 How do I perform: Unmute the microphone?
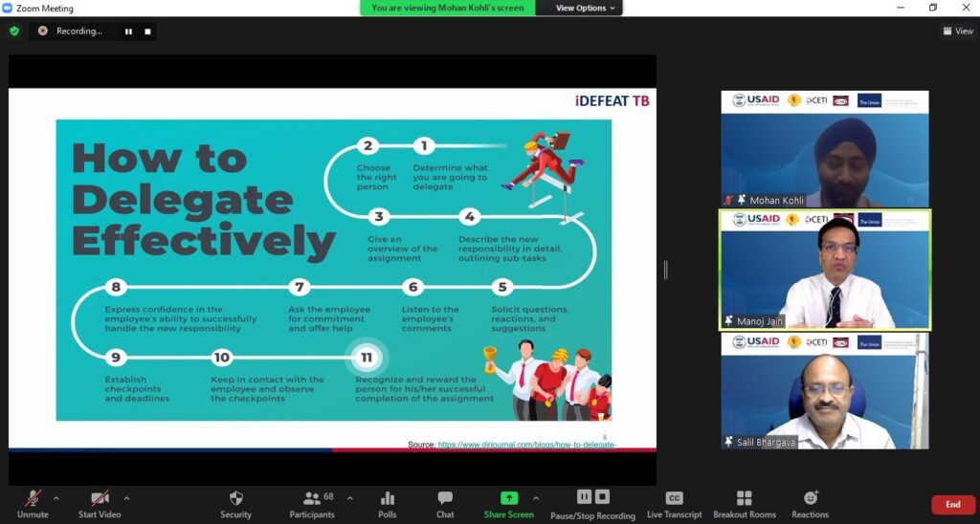pos(33,498)
